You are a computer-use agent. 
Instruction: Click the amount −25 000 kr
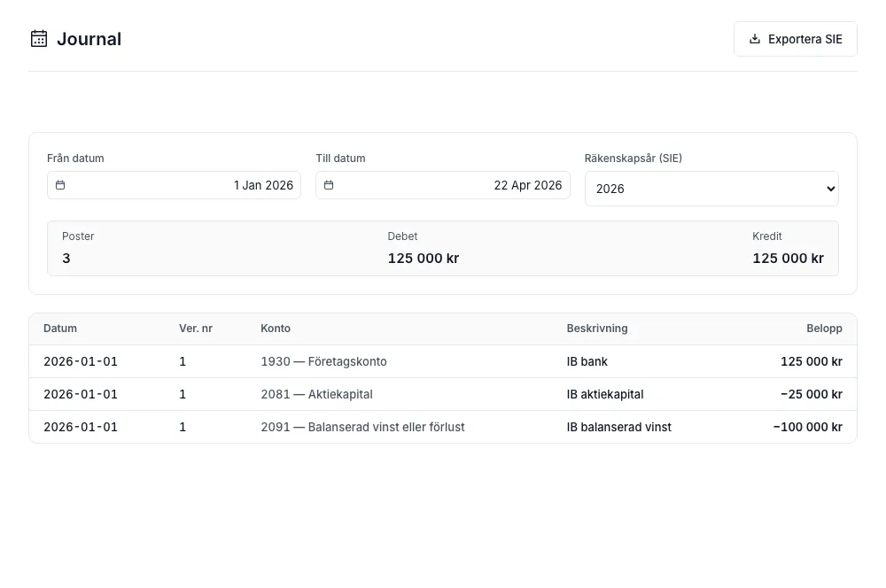coord(812,394)
